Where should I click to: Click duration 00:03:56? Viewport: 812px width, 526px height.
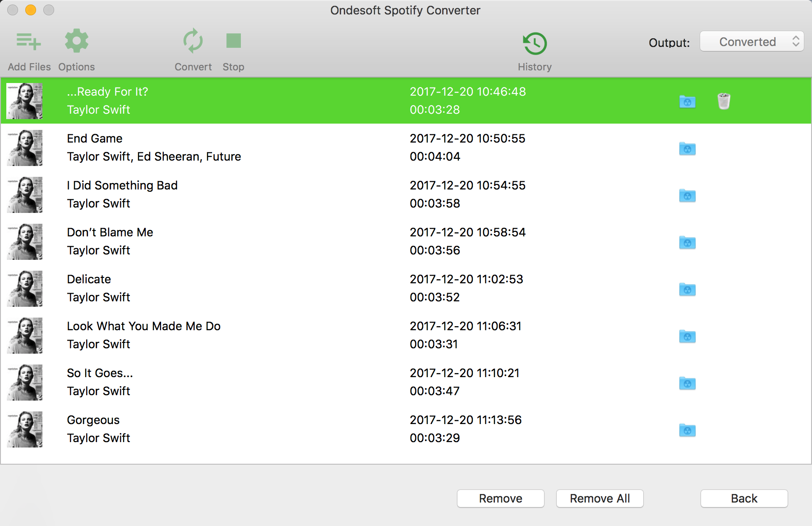coord(435,250)
